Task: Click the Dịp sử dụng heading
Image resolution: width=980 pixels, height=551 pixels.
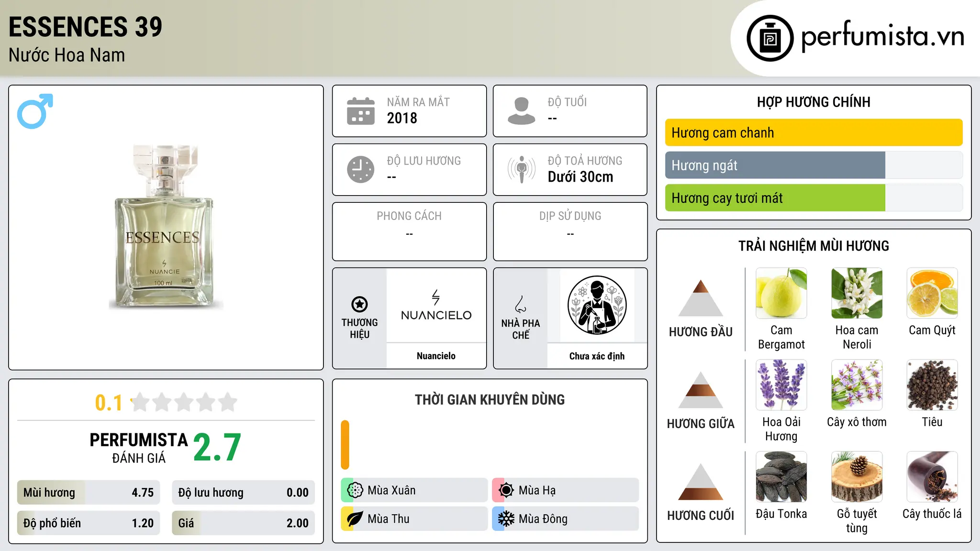Action: [x=570, y=216]
